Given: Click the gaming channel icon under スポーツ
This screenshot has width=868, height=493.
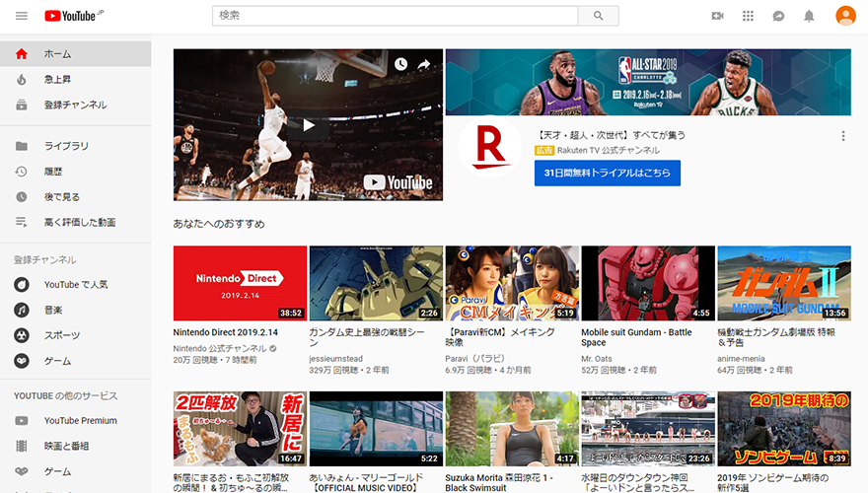Looking at the screenshot, I should pos(22,361).
